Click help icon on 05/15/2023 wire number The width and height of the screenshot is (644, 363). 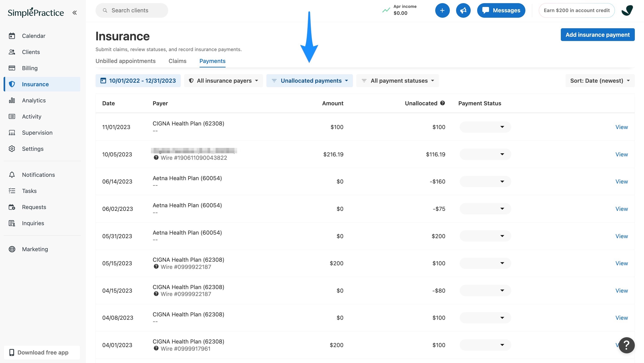pos(156,266)
